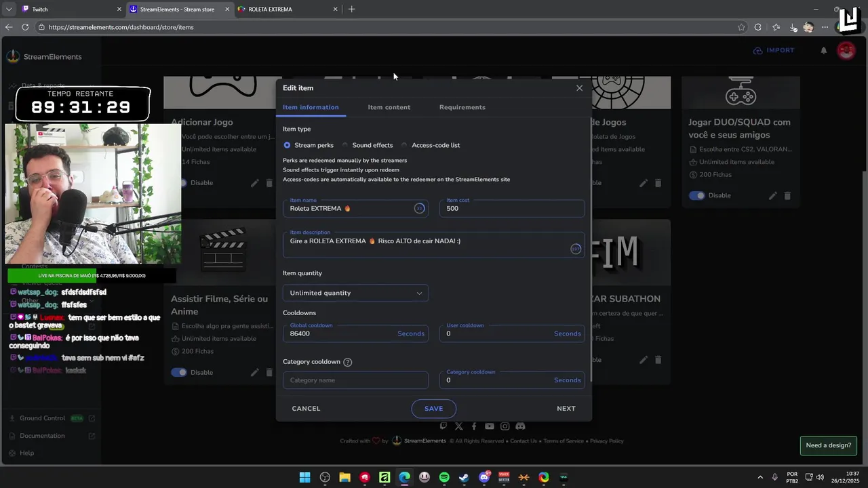868x488 pixels.
Task: Click the Category name input
Action: tap(355, 380)
